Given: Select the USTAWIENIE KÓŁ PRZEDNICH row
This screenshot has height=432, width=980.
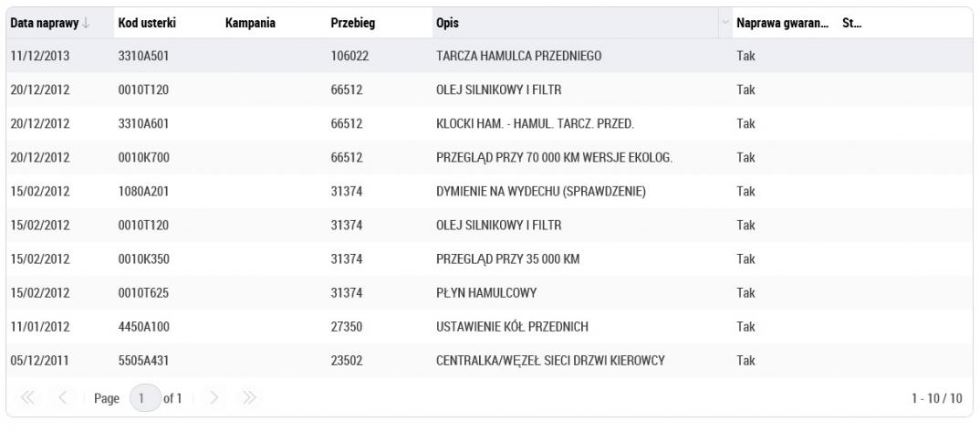Looking at the screenshot, I should pos(489,326).
